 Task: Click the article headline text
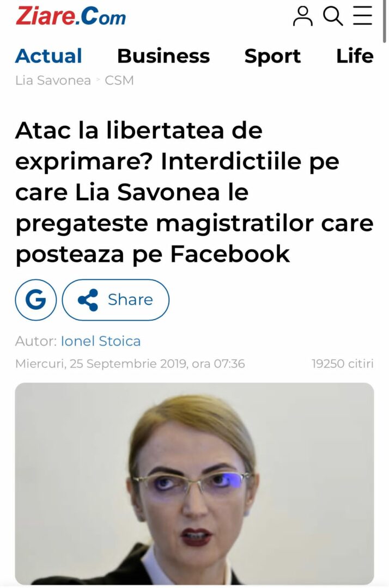pos(194,192)
